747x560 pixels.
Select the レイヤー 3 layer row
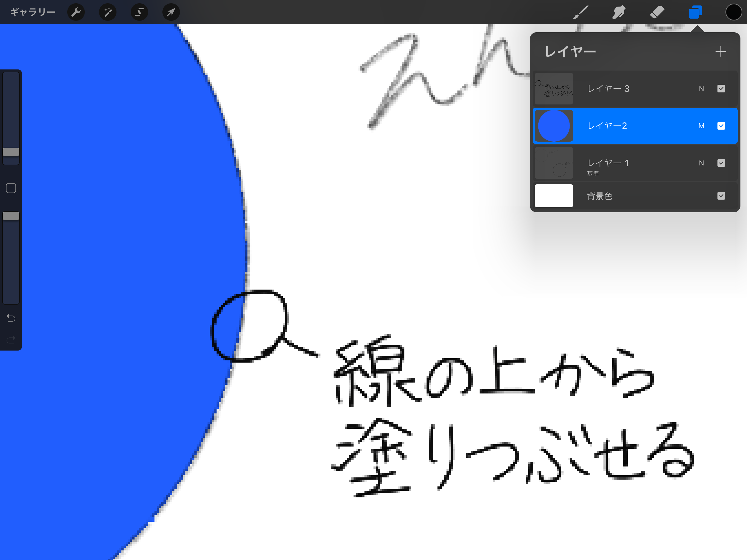coord(635,89)
